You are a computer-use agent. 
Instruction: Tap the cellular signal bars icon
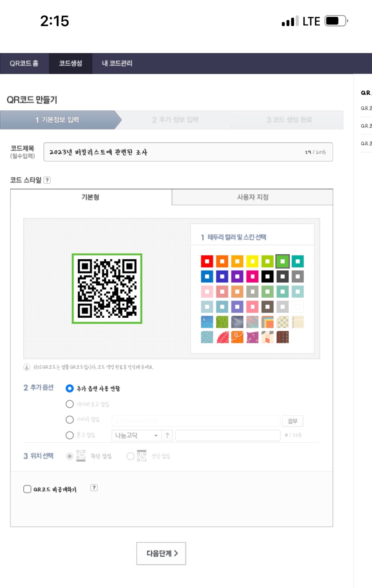[290, 21]
